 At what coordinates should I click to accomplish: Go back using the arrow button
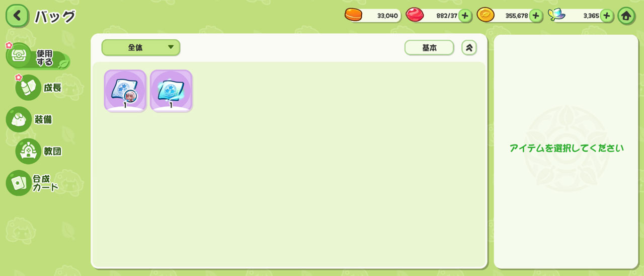(17, 16)
